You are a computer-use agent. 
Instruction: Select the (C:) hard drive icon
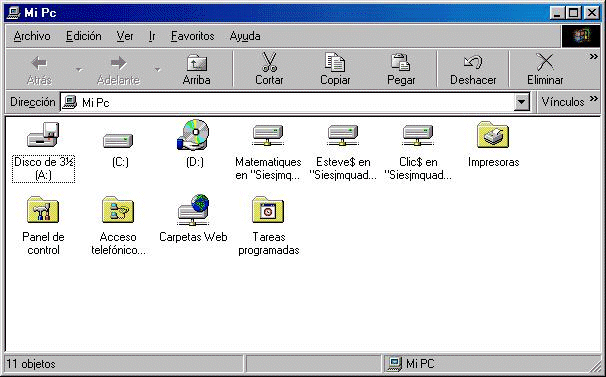118,140
